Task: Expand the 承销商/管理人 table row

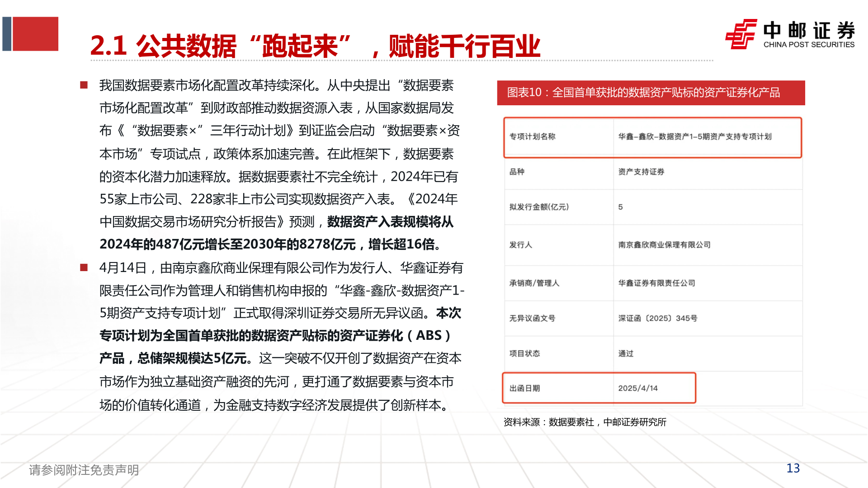Action: [x=652, y=283]
